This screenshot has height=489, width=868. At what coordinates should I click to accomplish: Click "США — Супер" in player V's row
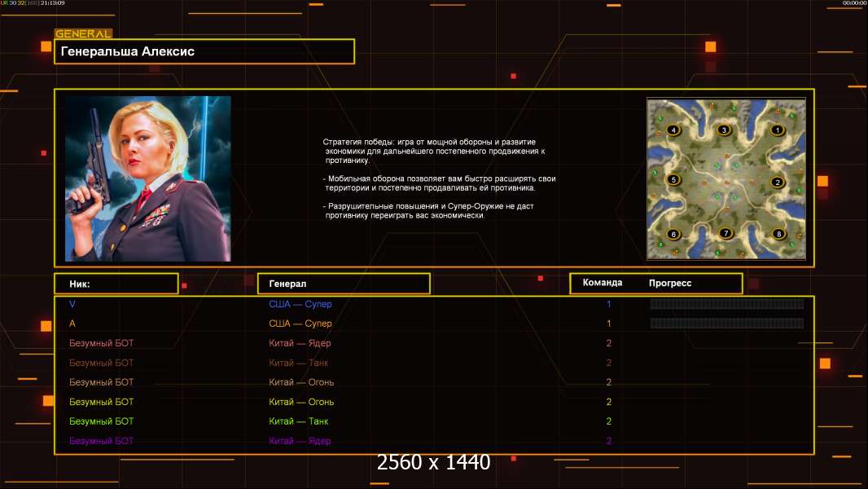coord(300,304)
